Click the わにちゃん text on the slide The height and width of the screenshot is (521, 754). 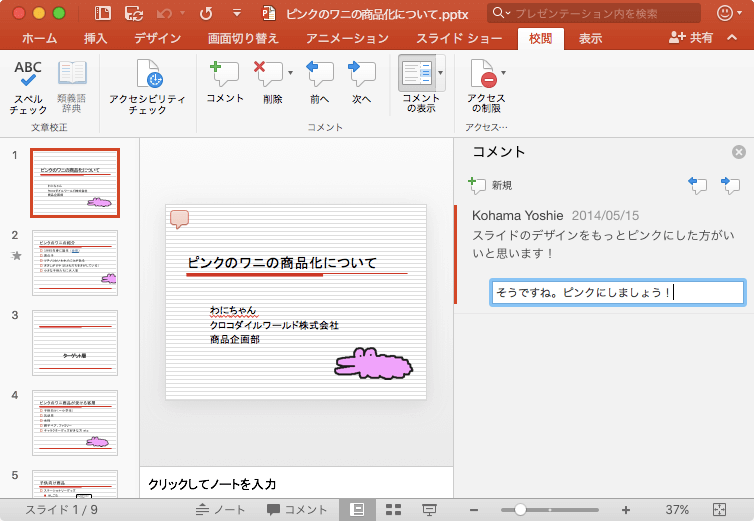[233, 310]
